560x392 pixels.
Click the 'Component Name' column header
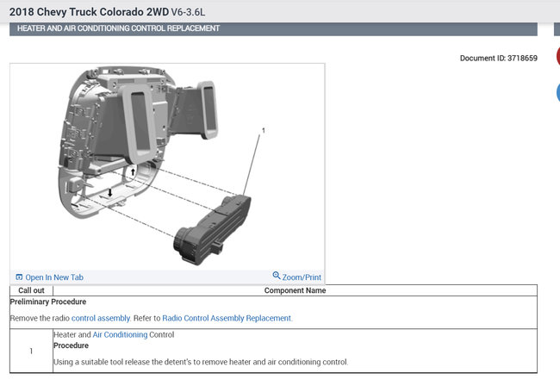tap(295, 290)
